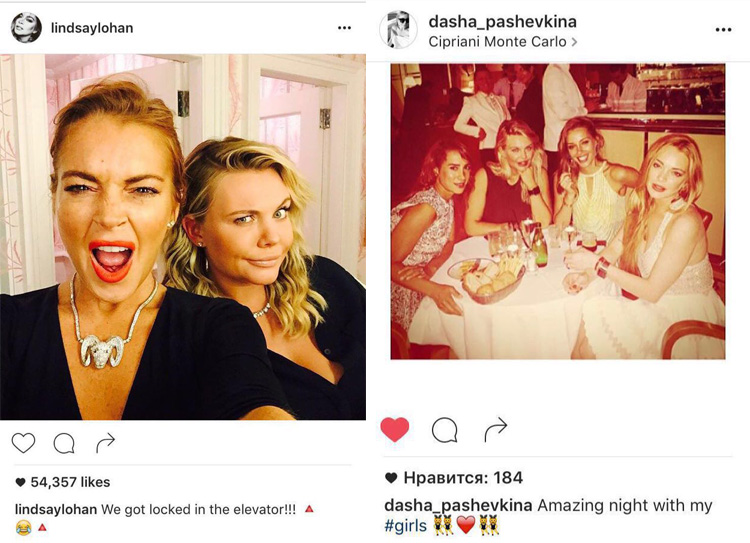The image size is (750, 543).
Task: Share dasha_pashevkina's post via arrow
Action: 496,429
